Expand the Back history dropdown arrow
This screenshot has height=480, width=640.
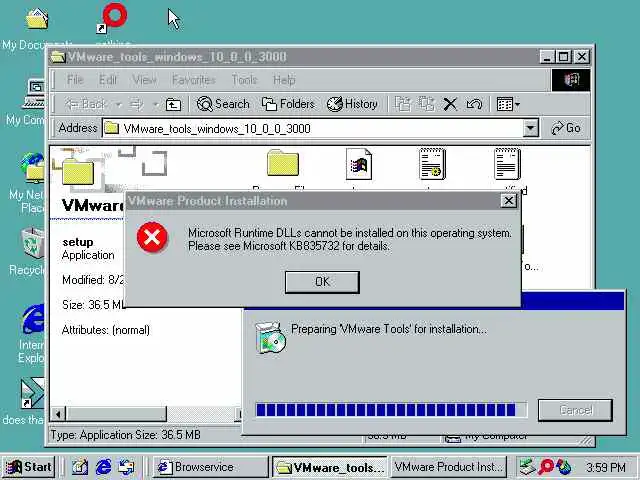click(118, 104)
